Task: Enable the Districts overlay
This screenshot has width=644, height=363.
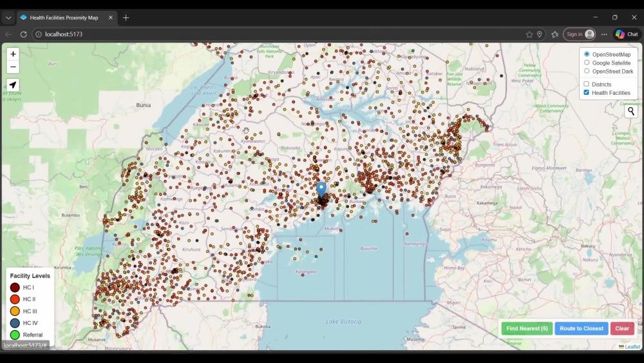Action: pos(586,84)
